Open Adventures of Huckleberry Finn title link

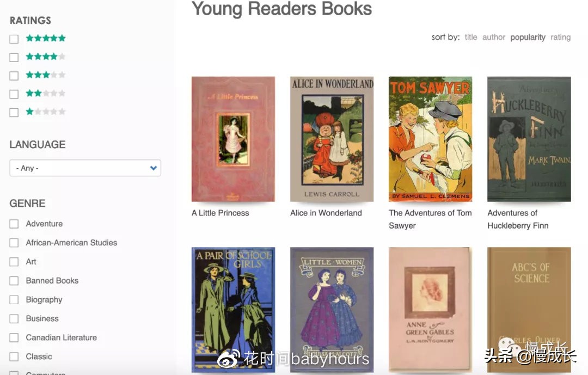click(x=518, y=219)
